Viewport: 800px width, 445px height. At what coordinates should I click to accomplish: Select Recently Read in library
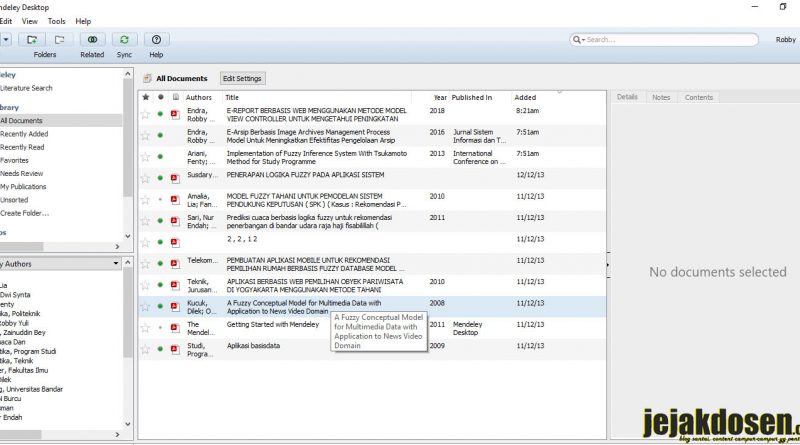[x=22, y=147]
